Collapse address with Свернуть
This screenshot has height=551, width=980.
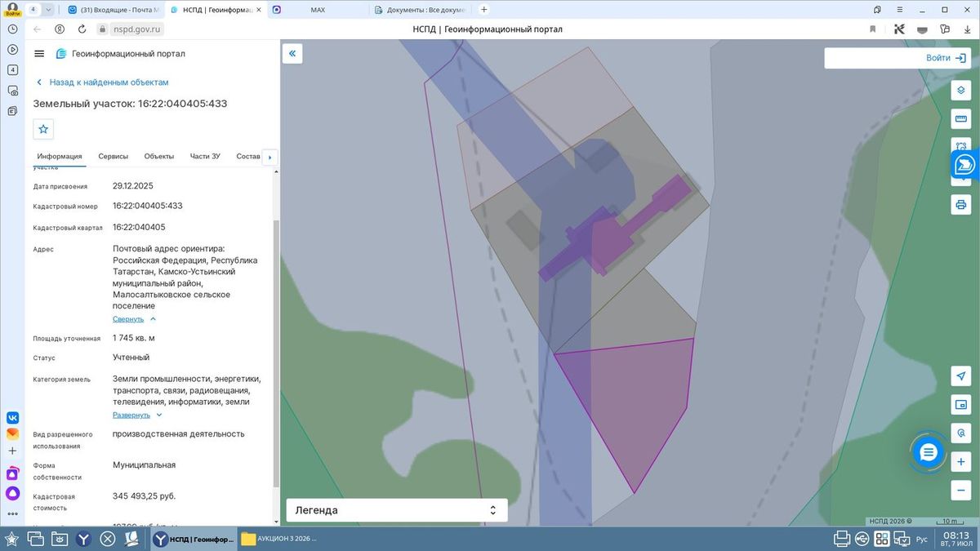(x=134, y=319)
